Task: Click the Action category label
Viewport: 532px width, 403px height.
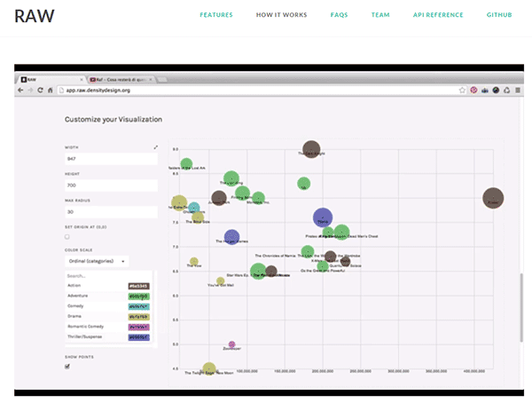Action: pyautogui.click(x=74, y=286)
